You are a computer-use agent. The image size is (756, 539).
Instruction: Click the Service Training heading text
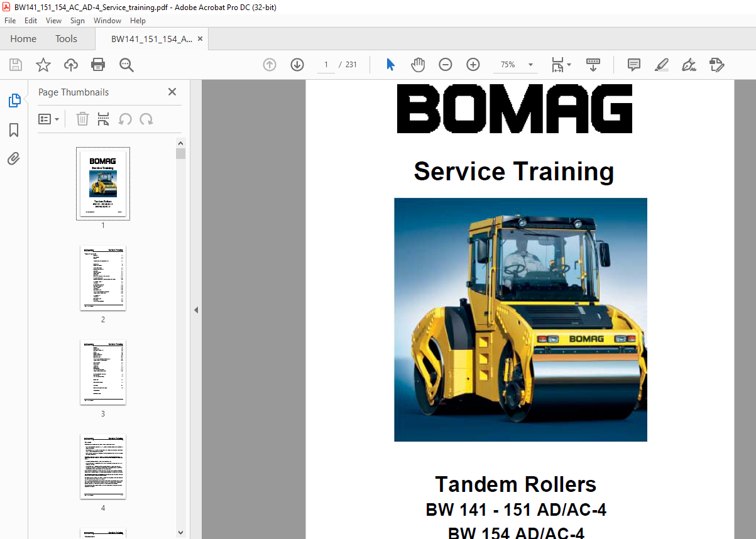pyautogui.click(x=514, y=171)
